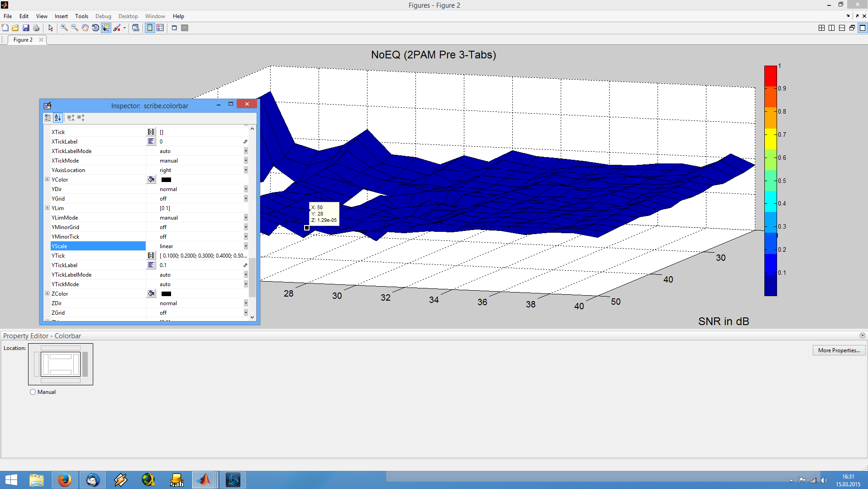
Task: Click the black YColor swatch
Action: pyautogui.click(x=166, y=180)
